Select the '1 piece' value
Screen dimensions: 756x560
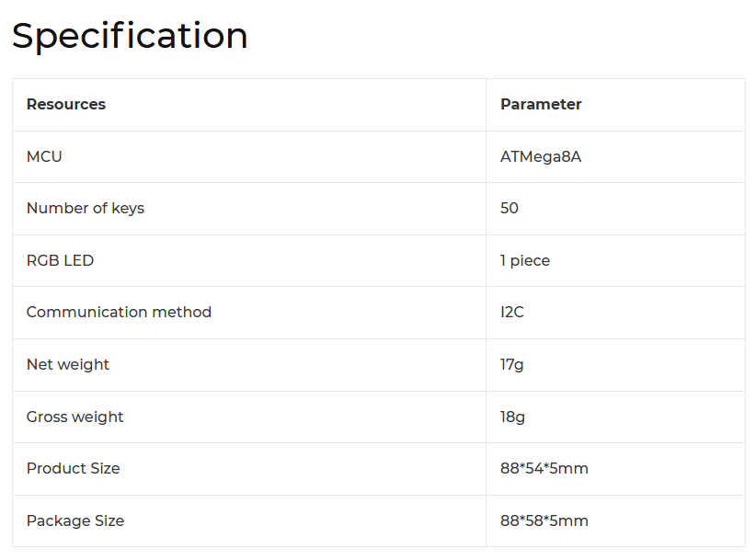coord(525,260)
